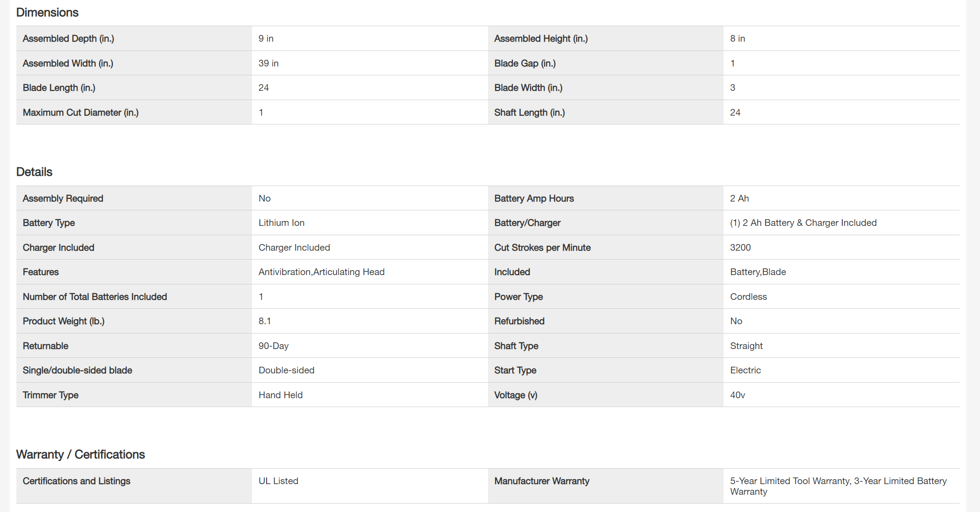Select the Double-sided blade value
980x512 pixels.
pyautogui.click(x=286, y=370)
